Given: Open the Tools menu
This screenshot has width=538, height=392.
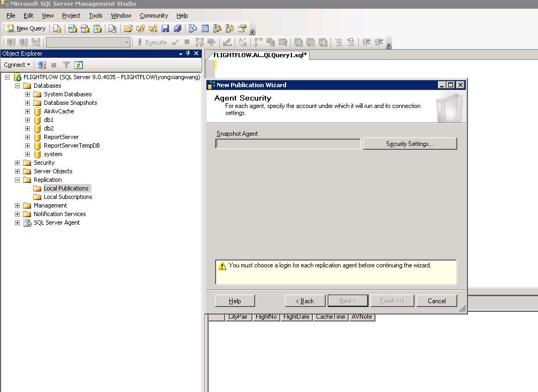Looking at the screenshot, I should coord(96,16).
